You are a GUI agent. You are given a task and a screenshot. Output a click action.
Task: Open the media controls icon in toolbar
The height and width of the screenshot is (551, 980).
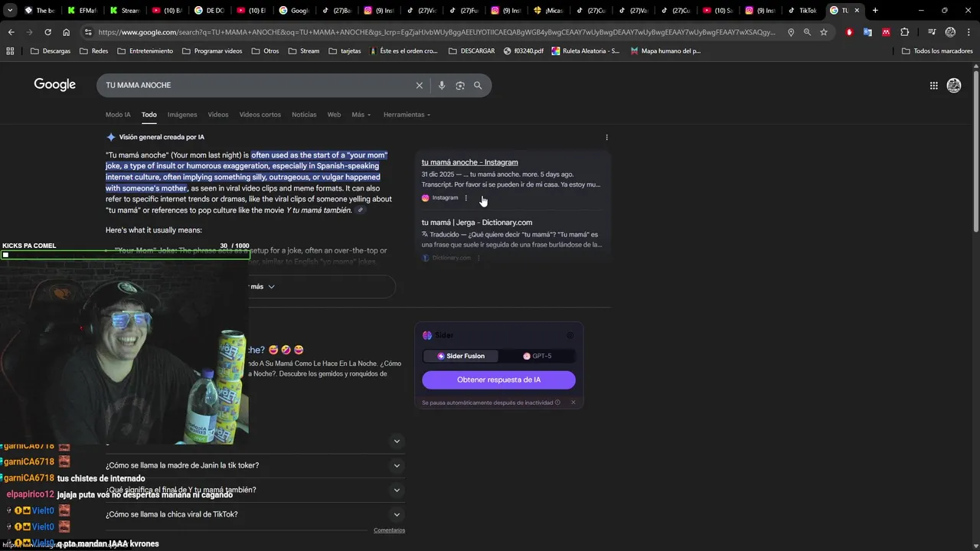click(931, 32)
